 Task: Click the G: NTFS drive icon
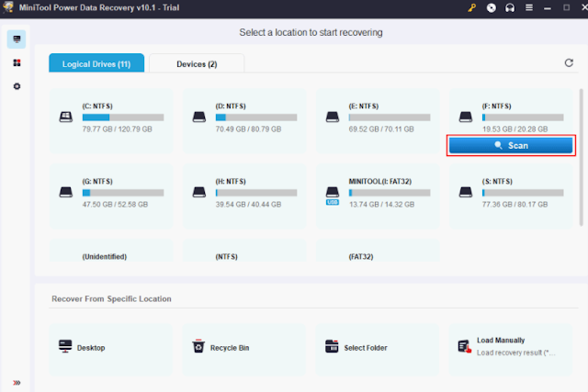pyautogui.click(x=66, y=192)
